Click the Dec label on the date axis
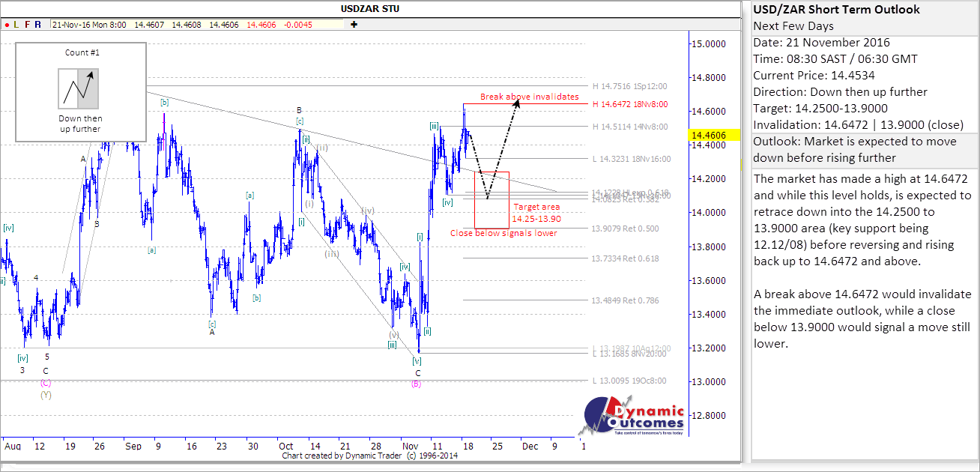The height and width of the screenshot is (472, 980). [530, 446]
